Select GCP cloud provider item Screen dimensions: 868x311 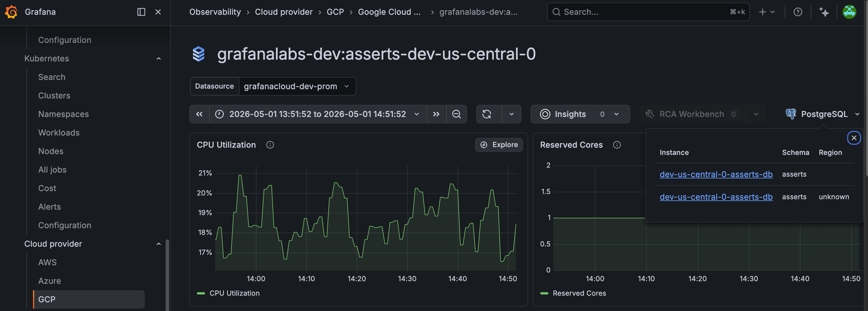point(89,299)
